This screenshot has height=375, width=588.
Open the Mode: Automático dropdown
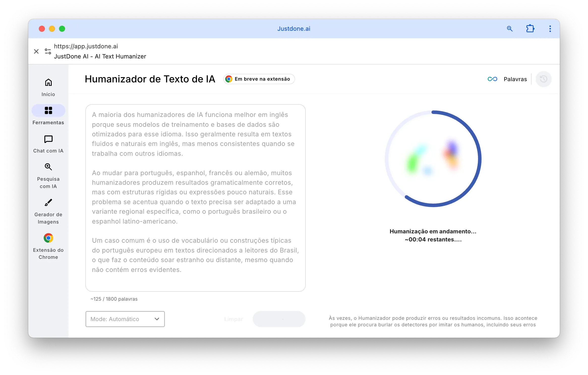coord(125,319)
